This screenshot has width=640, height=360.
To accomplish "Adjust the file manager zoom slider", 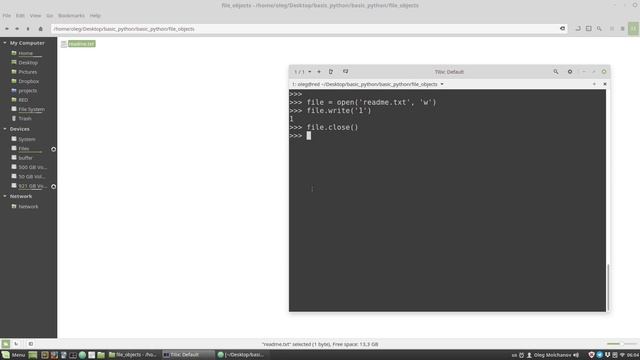I will point(621,344).
